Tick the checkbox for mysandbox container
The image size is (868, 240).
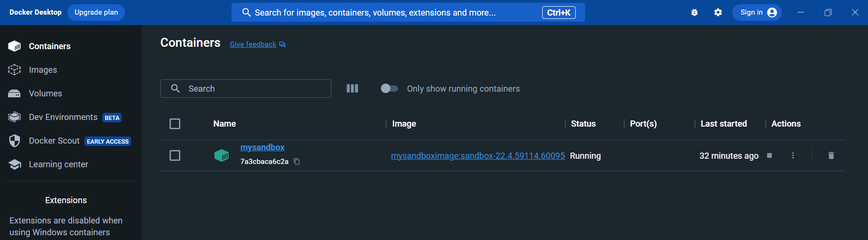[x=175, y=155]
